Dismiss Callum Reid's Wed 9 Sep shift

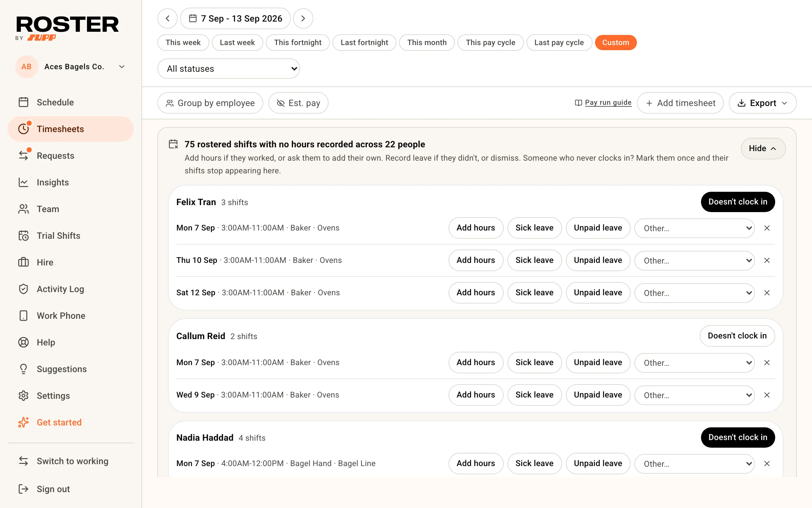click(x=767, y=395)
